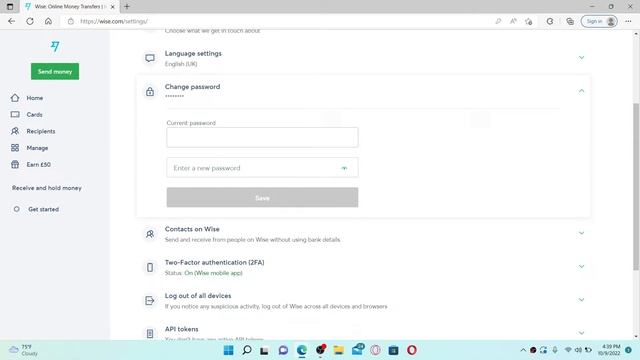This screenshot has width=640, height=360.
Task: Click the Read aloud icon in address bar
Action: (513, 21)
